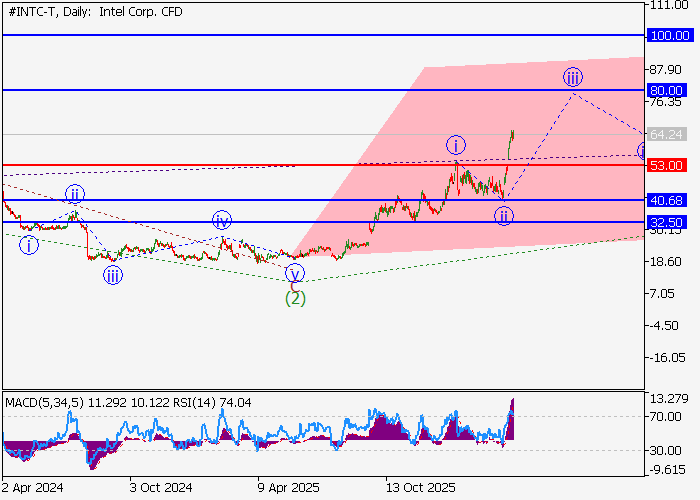Select the projected wave iii marker near 80.00
The height and width of the screenshot is (500, 700).
[x=572, y=78]
